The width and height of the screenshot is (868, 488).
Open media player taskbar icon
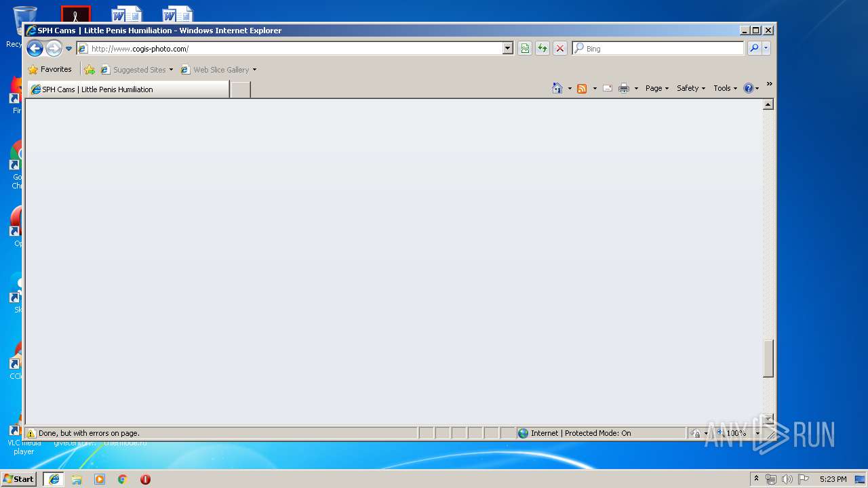click(x=100, y=479)
